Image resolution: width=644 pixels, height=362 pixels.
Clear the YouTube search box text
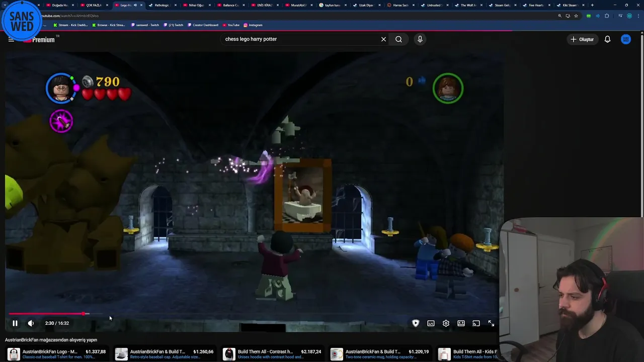pyautogui.click(x=383, y=39)
